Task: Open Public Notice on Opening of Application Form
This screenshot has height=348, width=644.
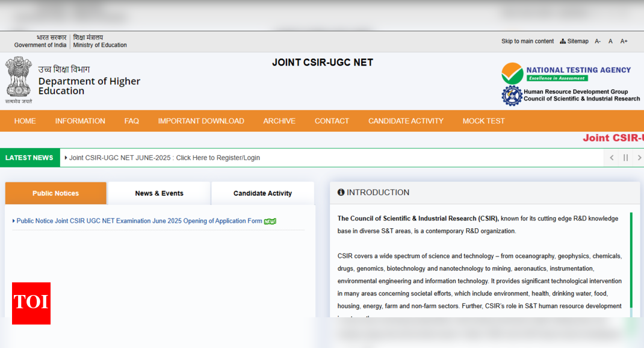Action: point(139,221)
